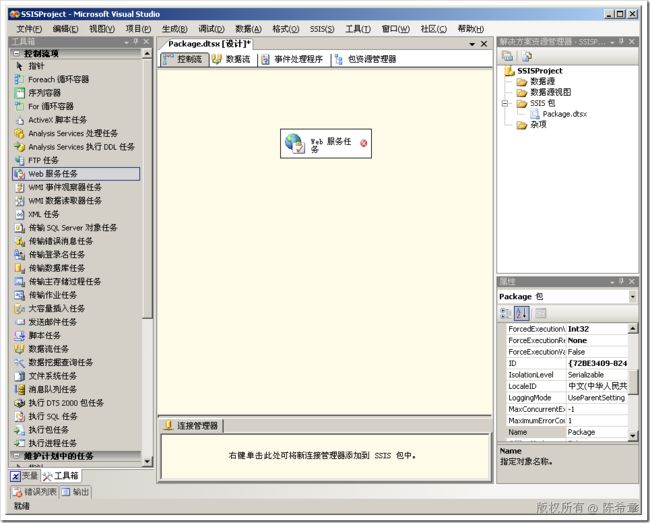Viewport: 650px width, 523px height.
Task: Pick the 发送邮件任务 icon
Action: (x=19, y=322)
